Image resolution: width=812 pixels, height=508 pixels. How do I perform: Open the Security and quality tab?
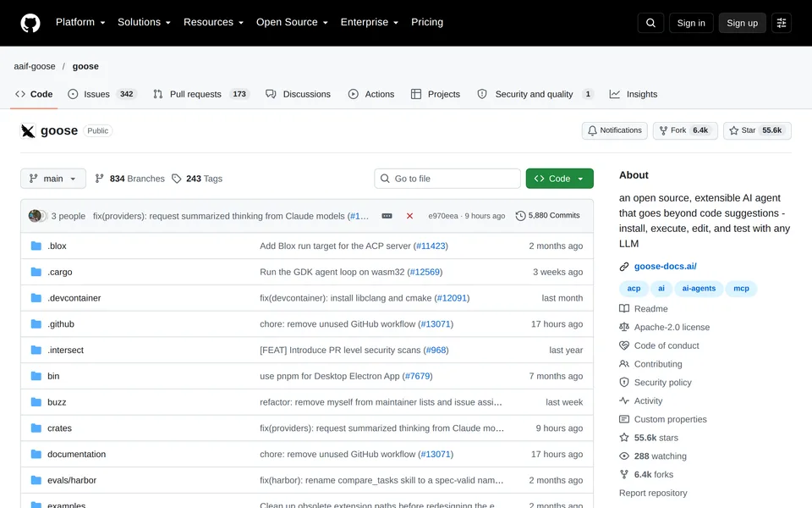click(x=535, y=94)
